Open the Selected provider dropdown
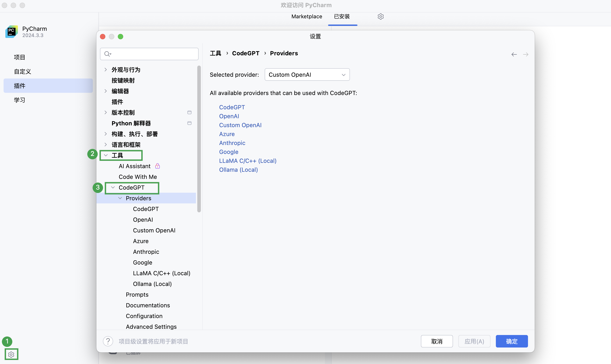Screen dimensions: 611x364 tap(307, 74)
